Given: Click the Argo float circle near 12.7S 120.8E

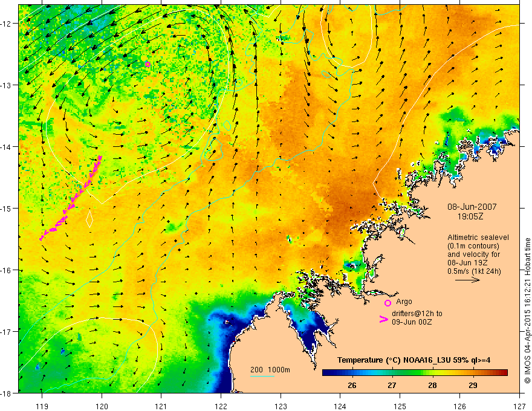Looking at the screenshot, I should point(148,65).
